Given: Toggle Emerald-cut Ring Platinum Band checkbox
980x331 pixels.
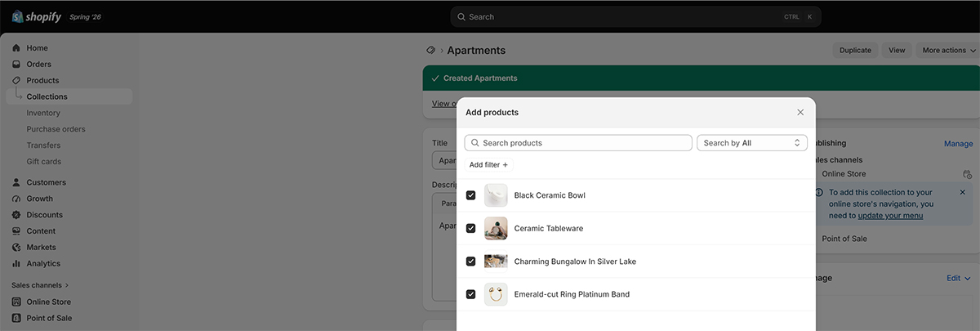Looking at the screenshot, I should pos(470,294).
